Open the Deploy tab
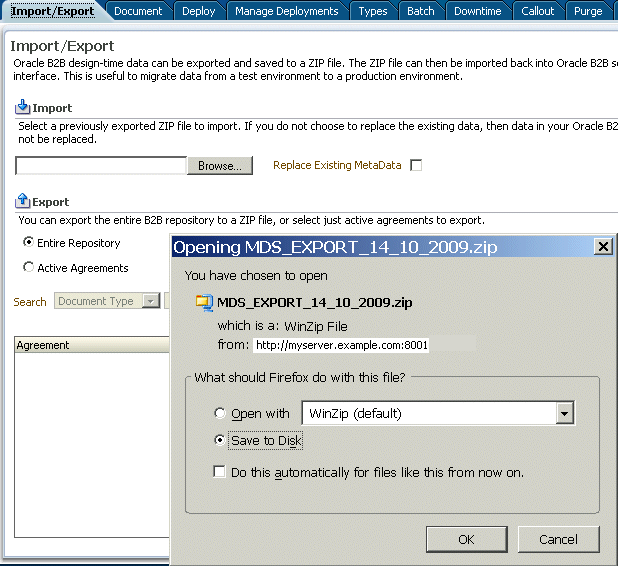Image resolution: width=619 pixels, height=566 pixels. coord(199,11)
